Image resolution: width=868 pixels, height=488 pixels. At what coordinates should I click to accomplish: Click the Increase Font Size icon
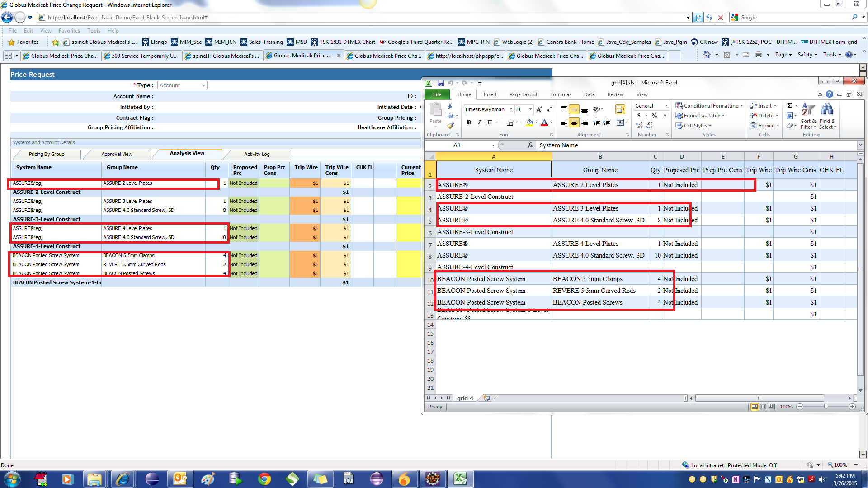tap(539, 109)
